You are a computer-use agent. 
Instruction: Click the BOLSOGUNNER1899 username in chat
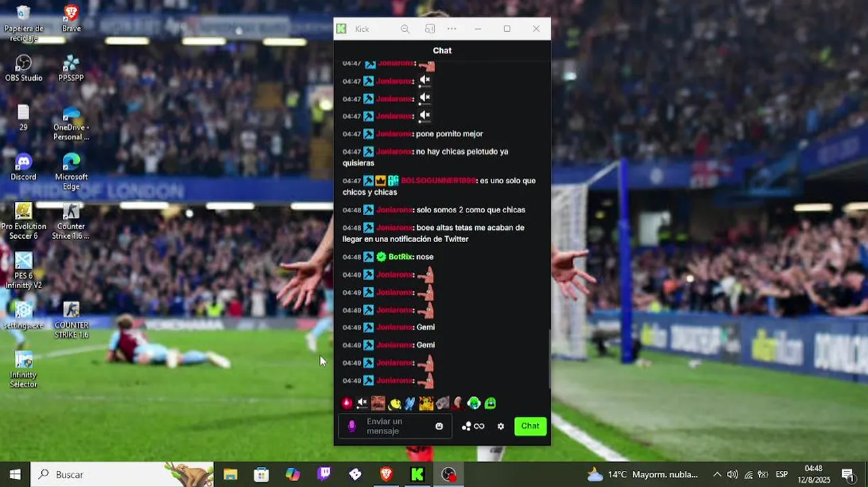(x=439, y=181)
